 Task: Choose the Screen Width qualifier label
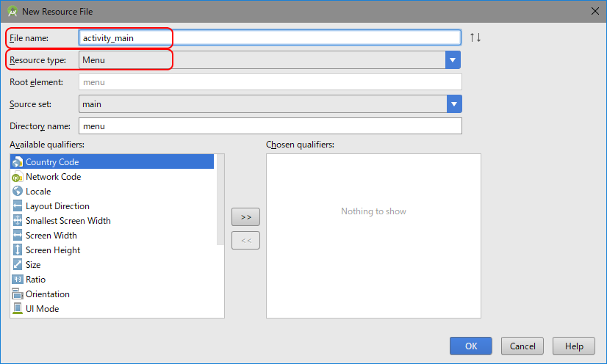coord(51,236)
